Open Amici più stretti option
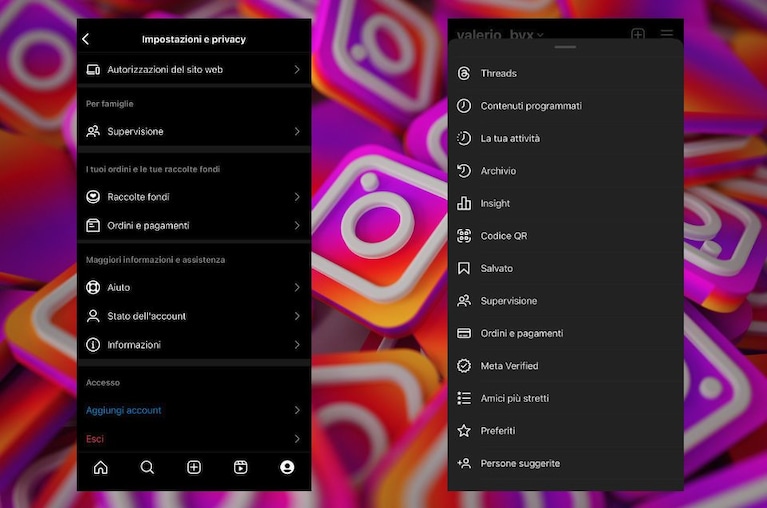 tap(565, 398)
